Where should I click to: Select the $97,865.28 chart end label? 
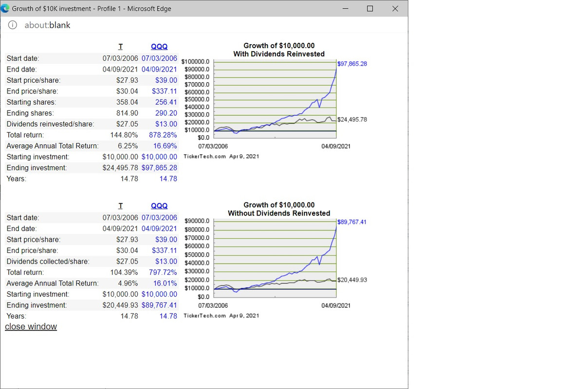(x=352, y=64)
